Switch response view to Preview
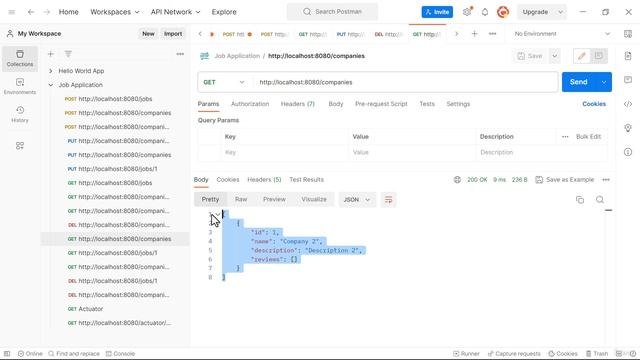Screen dimensions: 640x360 click(x=274, y=200)
